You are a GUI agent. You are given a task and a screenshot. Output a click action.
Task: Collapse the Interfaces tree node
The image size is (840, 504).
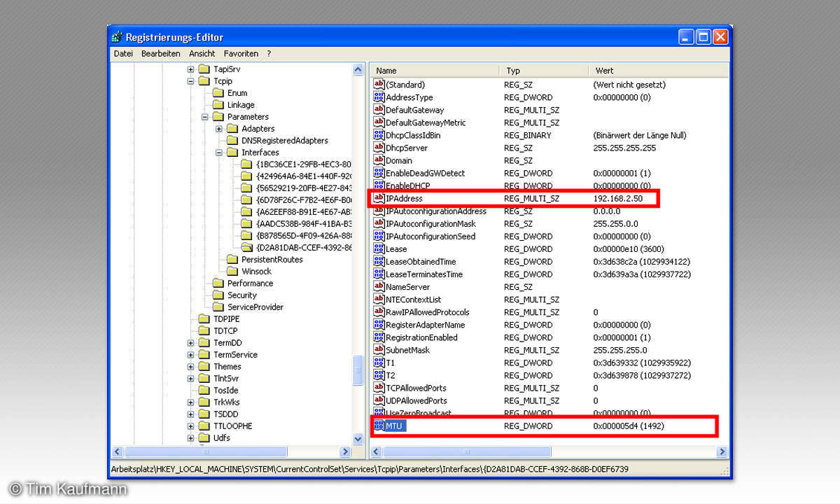point(219,153)
